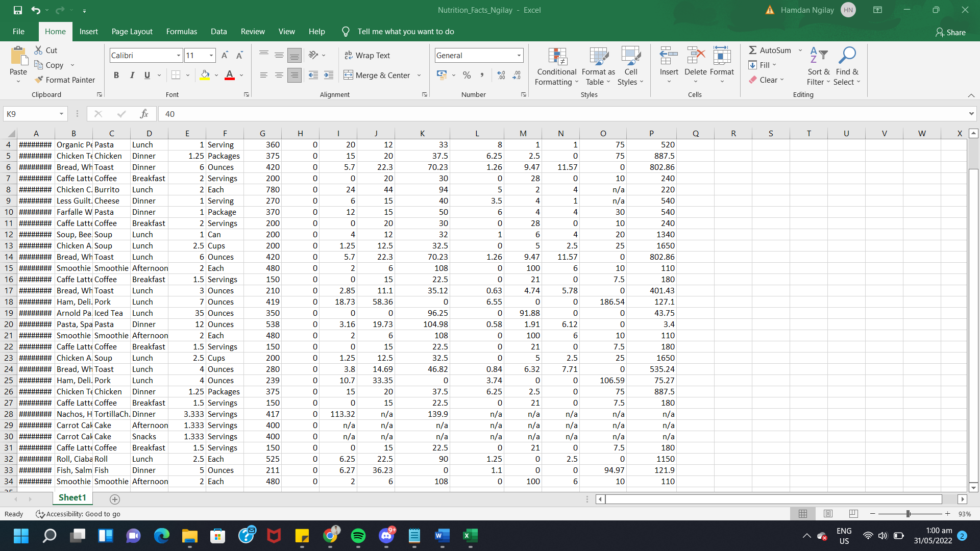Switch to the Data tab
The height and width of the screenshot is (551, 980).
(218, 32)
